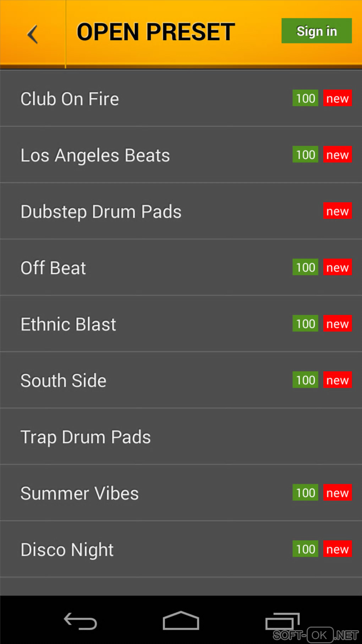The image size is (362, 644).
Task: Tap the Android back navigation icon
Action: point(80,621)
